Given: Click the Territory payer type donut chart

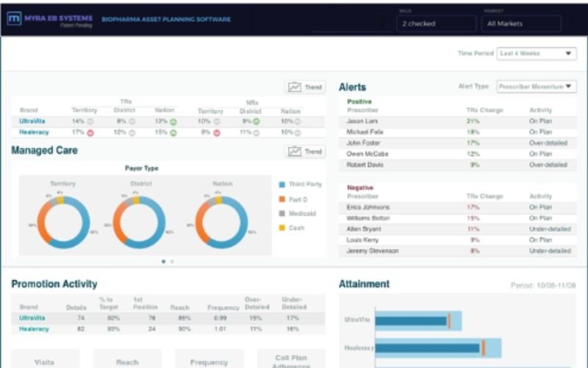Looking at the screenshot, I should pyautogui.click(x=63, y=222).
